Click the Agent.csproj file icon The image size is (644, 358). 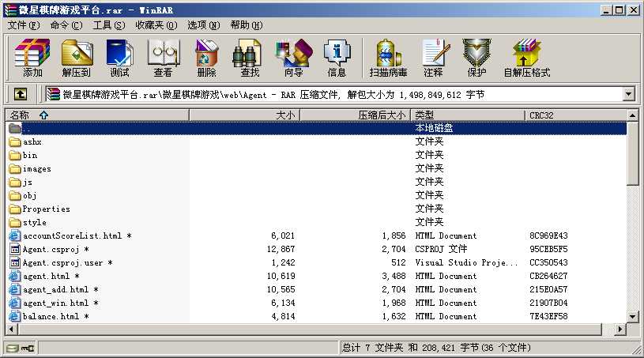coord(15,249)
